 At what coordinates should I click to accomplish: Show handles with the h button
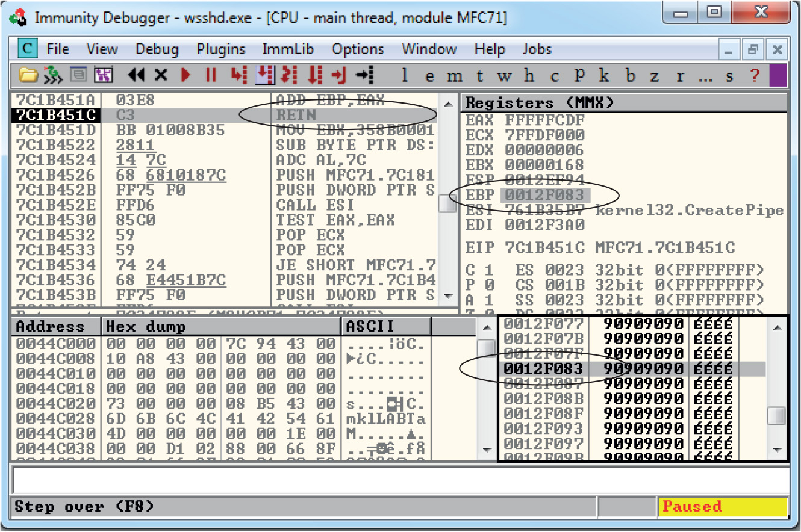[x=529, y=76]
